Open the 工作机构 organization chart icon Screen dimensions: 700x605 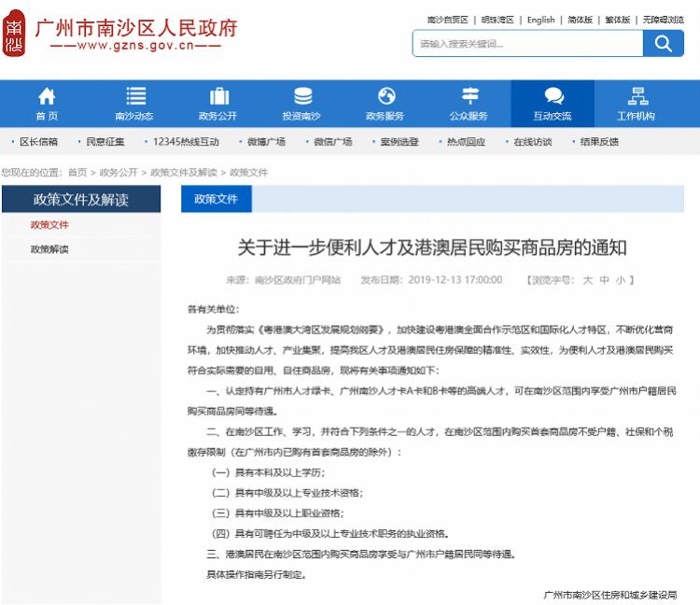click(637, 96)
